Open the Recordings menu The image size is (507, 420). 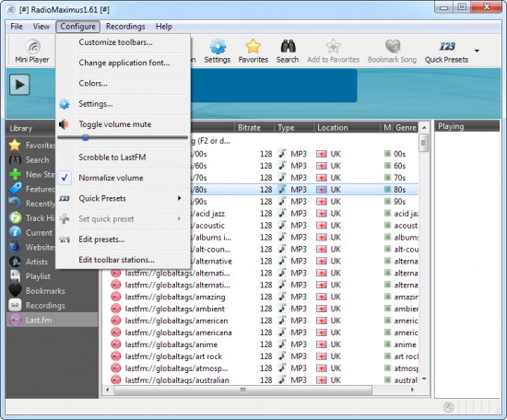point(125,27)
